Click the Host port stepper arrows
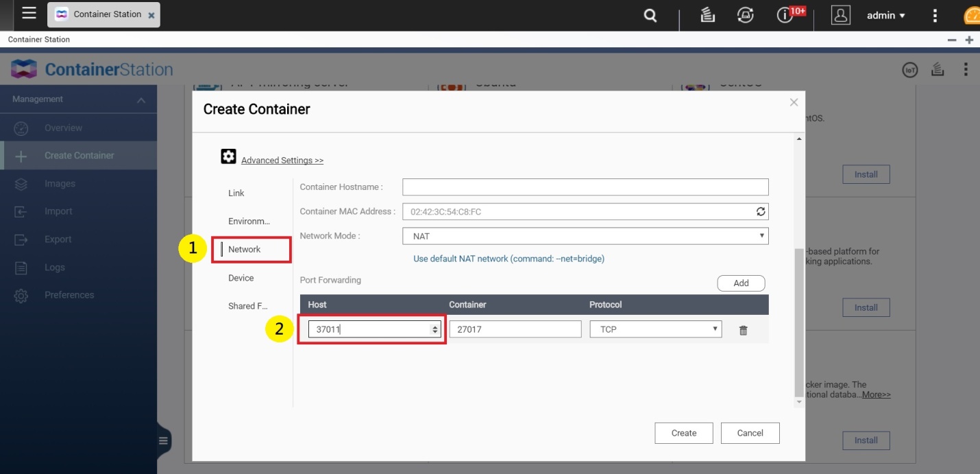This screenshot has height=474, width=980. (435, 329)
